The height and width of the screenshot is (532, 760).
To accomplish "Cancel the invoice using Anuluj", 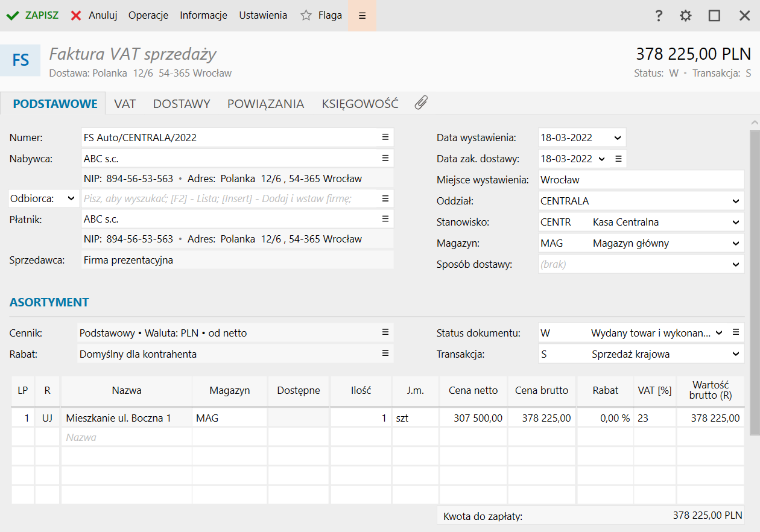I will (93, 16).
